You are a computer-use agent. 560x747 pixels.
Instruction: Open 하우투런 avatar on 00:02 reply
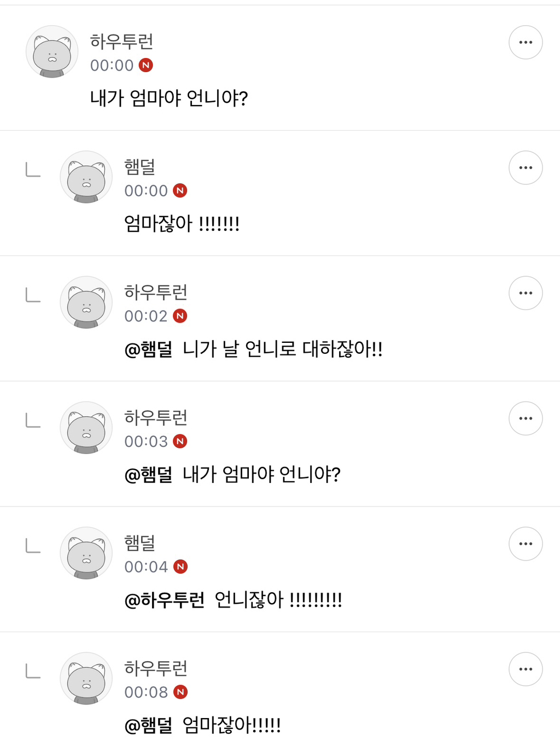point(86,302)
